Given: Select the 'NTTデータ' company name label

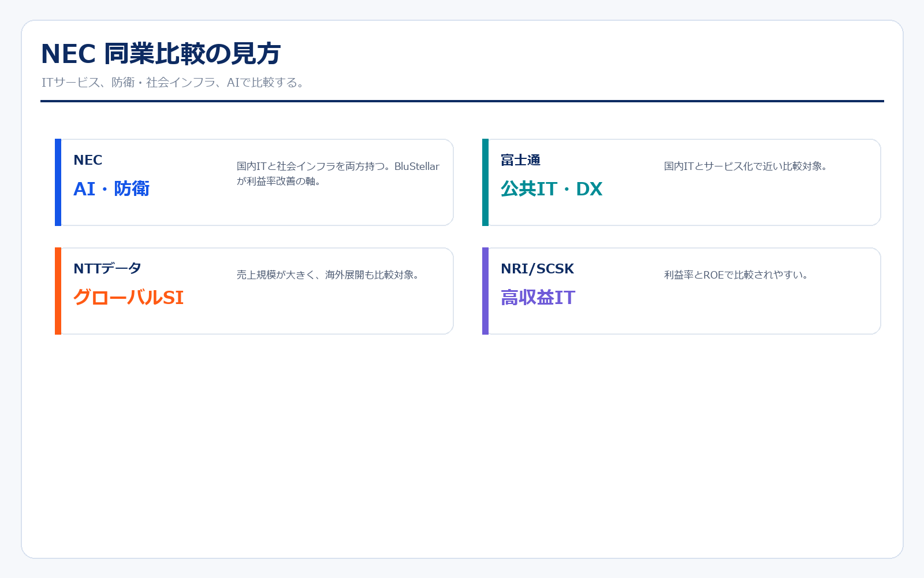Looking at the screenshot, I should (x=107, y=269).
